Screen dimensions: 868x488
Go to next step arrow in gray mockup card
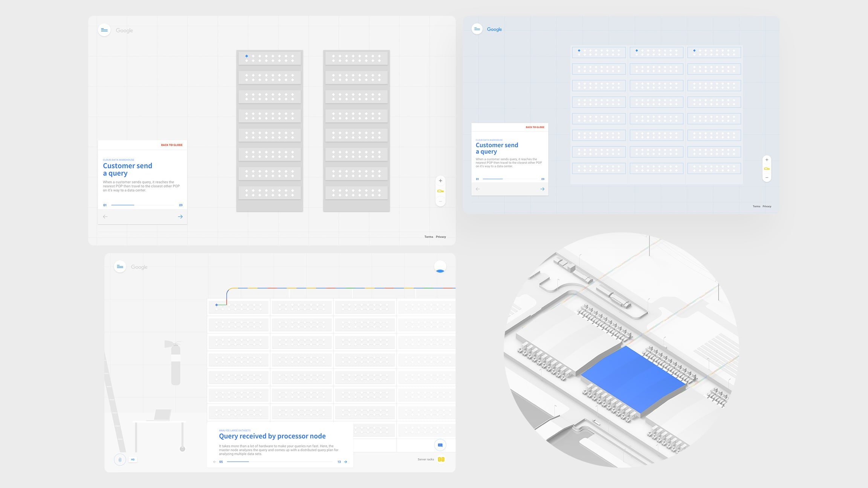[x=180, y=217]
